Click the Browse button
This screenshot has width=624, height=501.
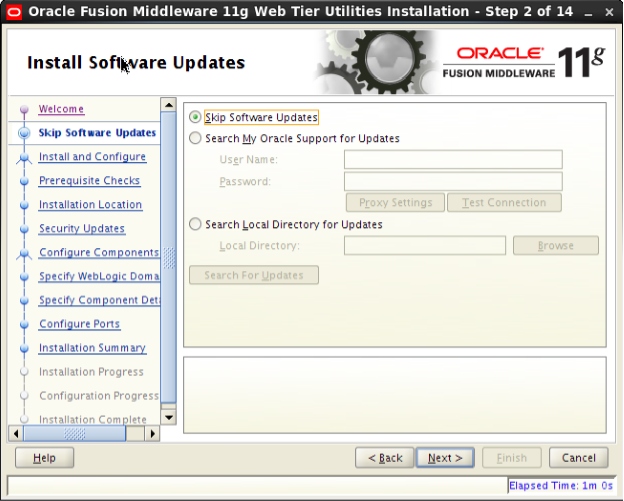(x=556, y=245)
